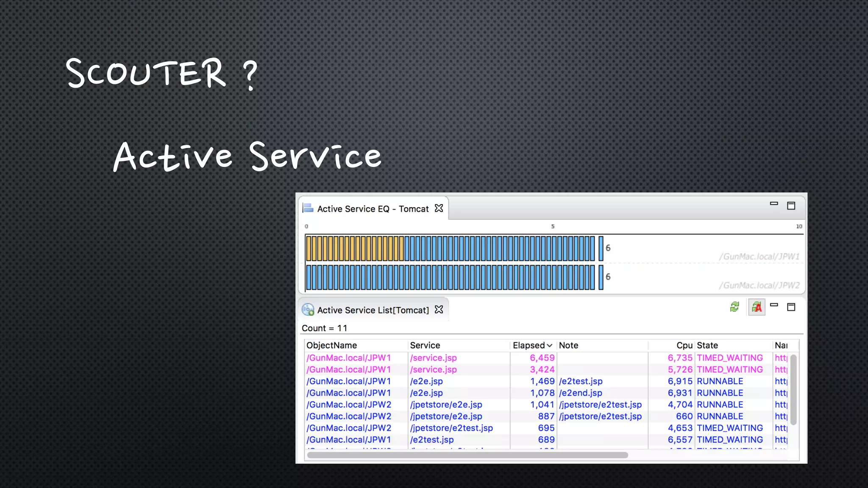Image resolution: width=868 pixels, height=488 pixels.
Task: Maximize the Active Service EQ panel
Action: (791, 206)
